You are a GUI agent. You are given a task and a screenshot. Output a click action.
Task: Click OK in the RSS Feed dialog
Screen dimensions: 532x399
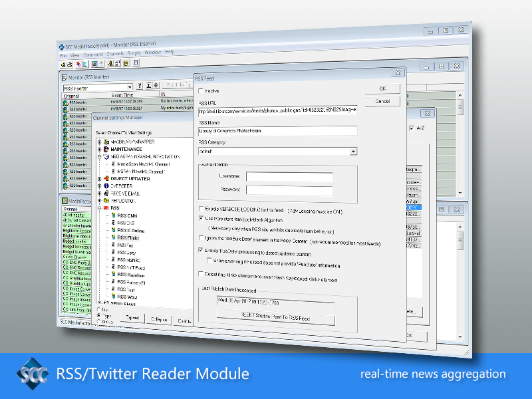[x=382, y=88]
